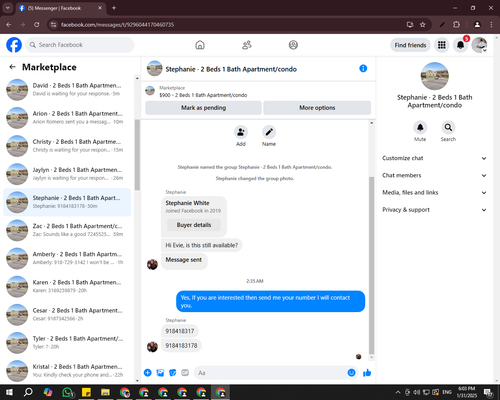This screenshot has width=500, height=400.
Task: Open the ENG language indicator
Action: (447, 392)
